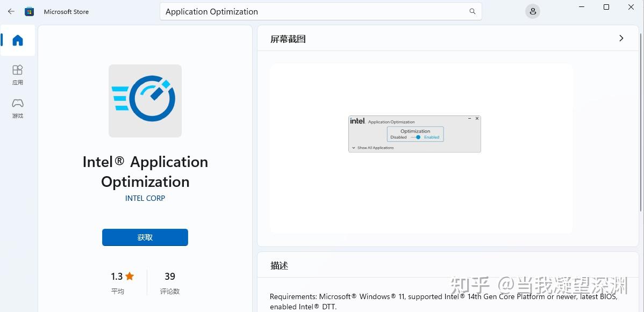Select the Home icon in the sidebar
Image resolution: width=644 pixels, height=312 pixels.
(x=17, y=40)
